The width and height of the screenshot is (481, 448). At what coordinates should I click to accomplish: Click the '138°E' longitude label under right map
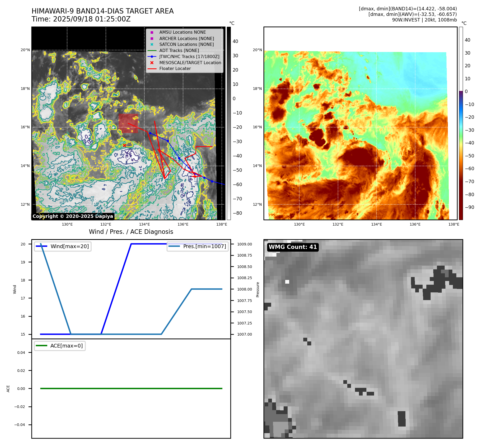point(454,224)
